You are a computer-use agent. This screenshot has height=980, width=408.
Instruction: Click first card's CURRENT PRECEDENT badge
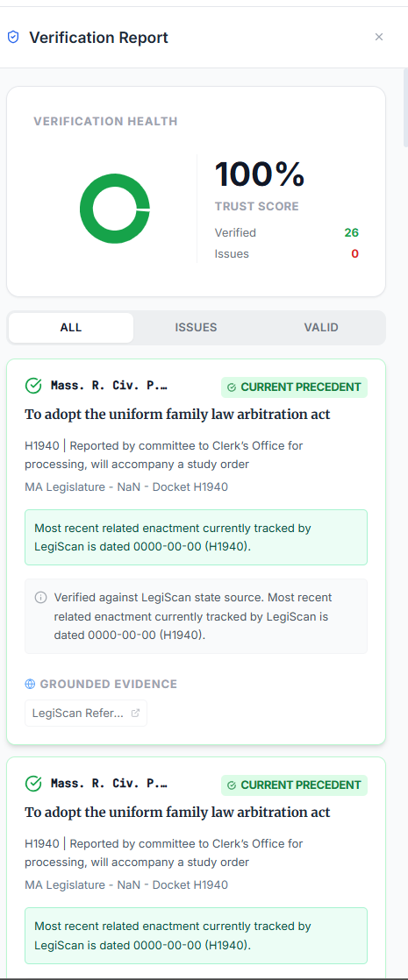(294, 387)
